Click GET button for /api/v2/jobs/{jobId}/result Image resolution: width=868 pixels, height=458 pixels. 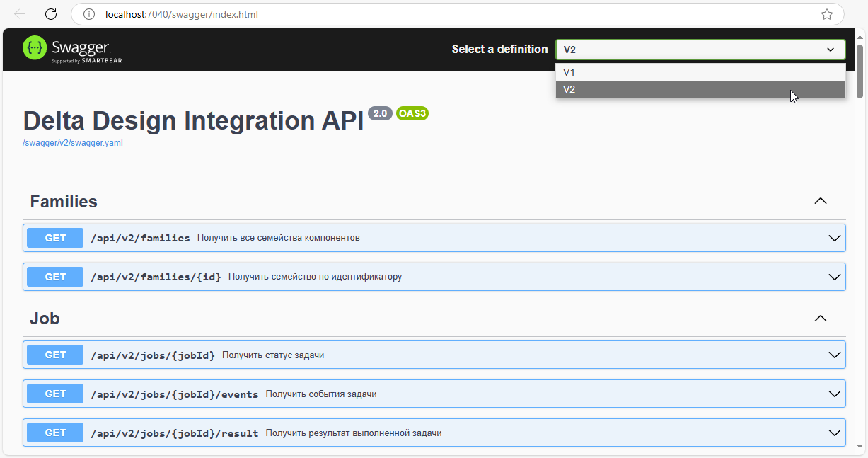pos(55,433)
